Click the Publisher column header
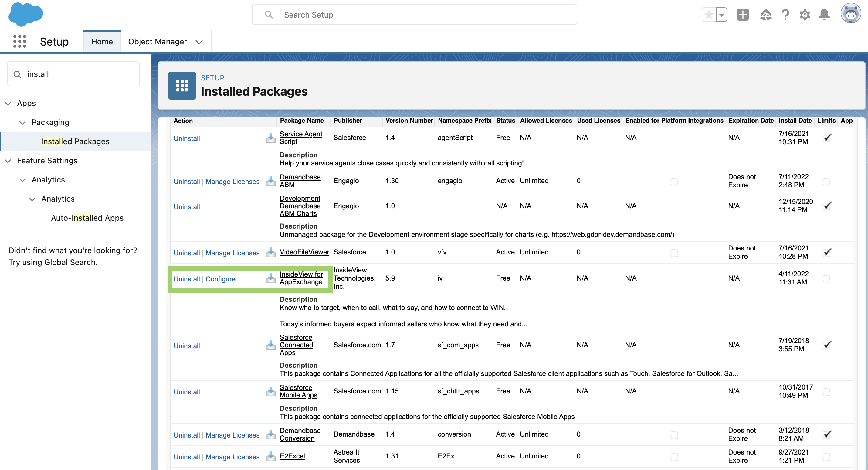Image resolution: width=868 pixels, height=470 pixels. pos(348,121)
